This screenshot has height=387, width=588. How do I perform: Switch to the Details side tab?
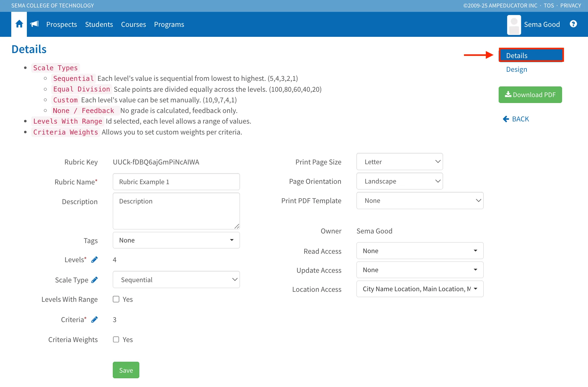(531, 55)
